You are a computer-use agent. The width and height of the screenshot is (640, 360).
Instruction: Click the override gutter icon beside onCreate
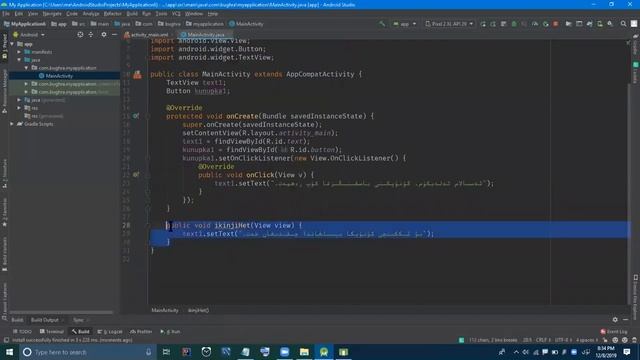click(x=136, y=116)
